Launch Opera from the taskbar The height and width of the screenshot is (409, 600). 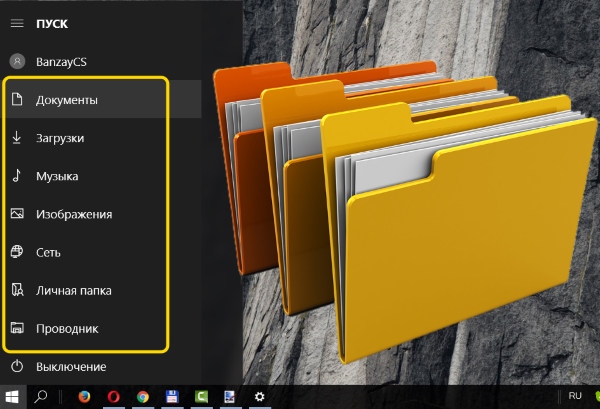pyautogui.click(x=113, y=397)
